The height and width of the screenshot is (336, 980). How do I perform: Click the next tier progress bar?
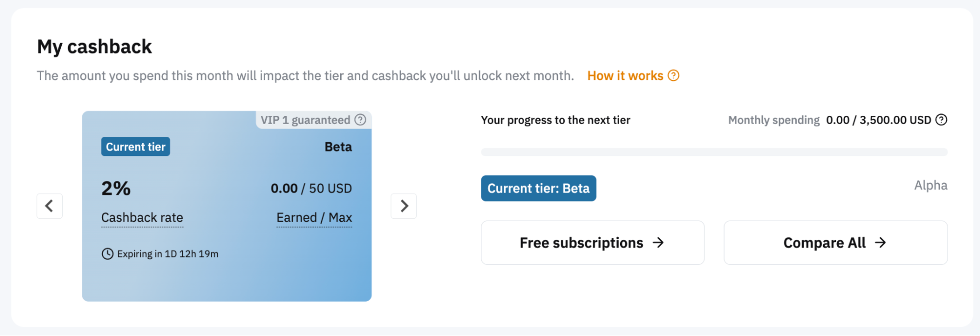click(714, 152)
